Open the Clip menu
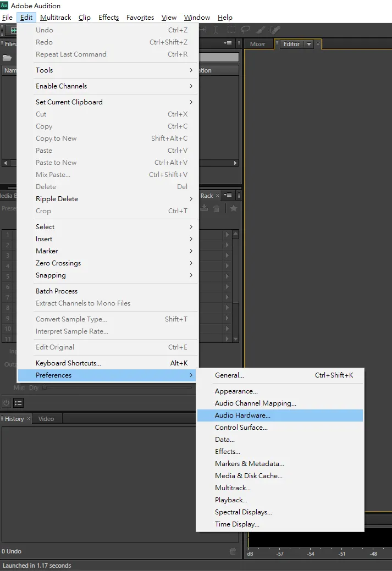 tap(85, 18)
